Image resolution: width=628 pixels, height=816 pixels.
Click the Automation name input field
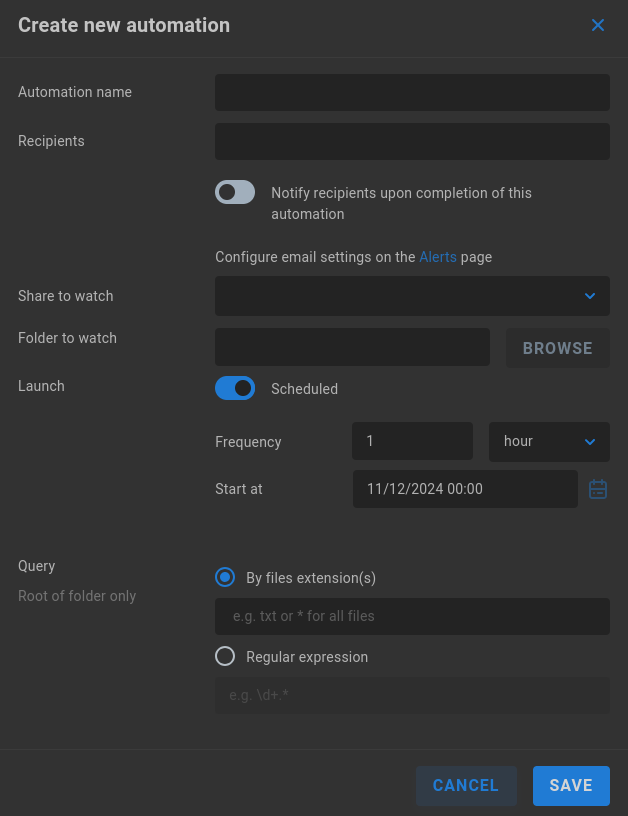tap(412, 92)
